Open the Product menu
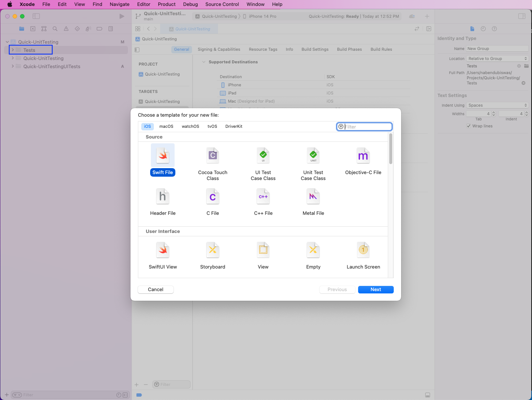This screenshot has height=400, width=532. (x=167, y=4)
